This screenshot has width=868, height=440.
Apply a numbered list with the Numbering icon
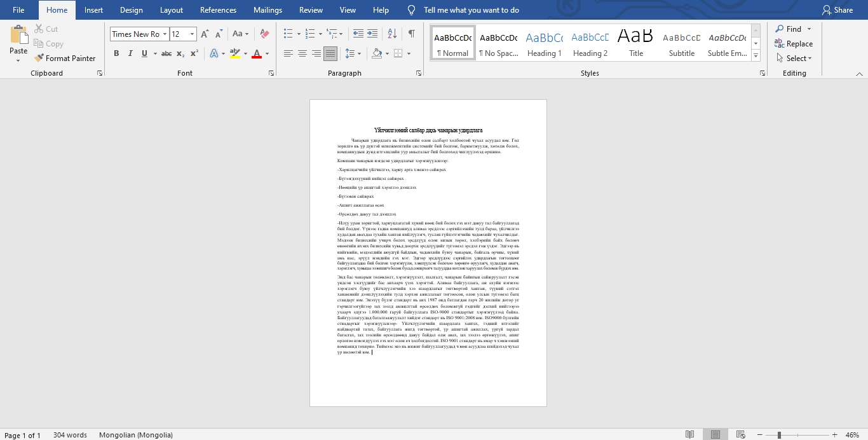[x=310, y=34]
